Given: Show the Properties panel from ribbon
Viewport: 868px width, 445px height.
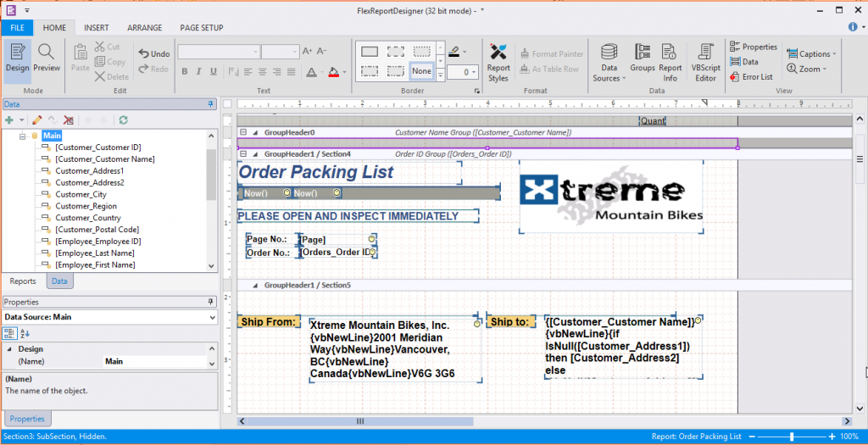Looking at the screenshot, I should [x=754, y=47].
